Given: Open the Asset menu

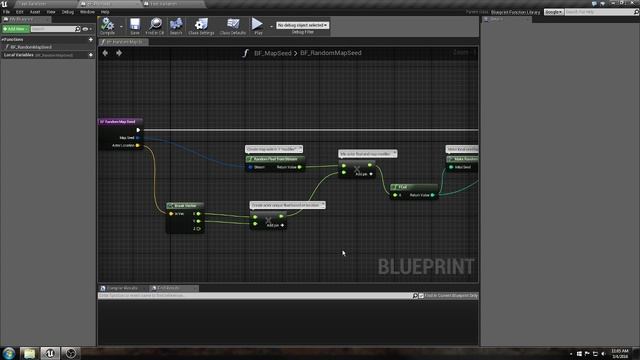Looking at the screenshot, I should click(x=35, y=12).
